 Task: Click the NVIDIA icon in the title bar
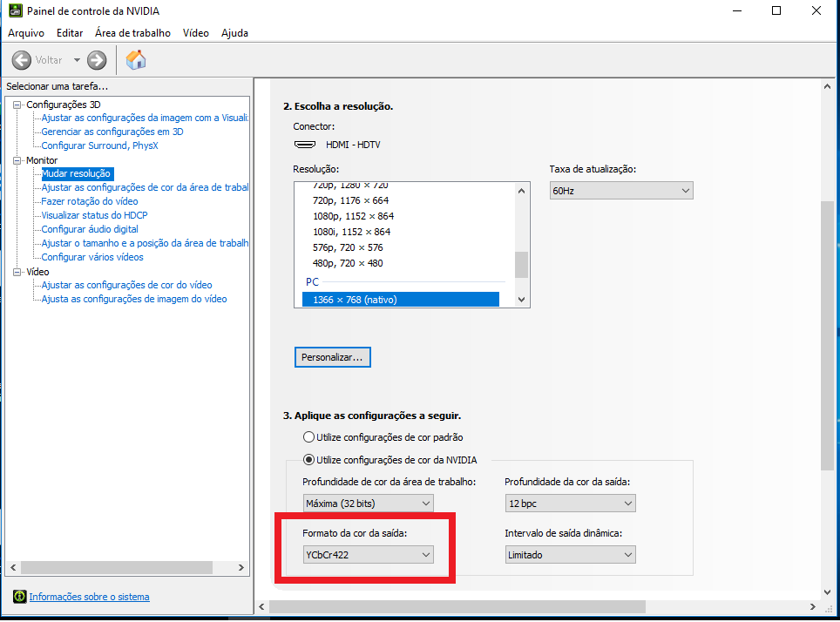point(16,10)
